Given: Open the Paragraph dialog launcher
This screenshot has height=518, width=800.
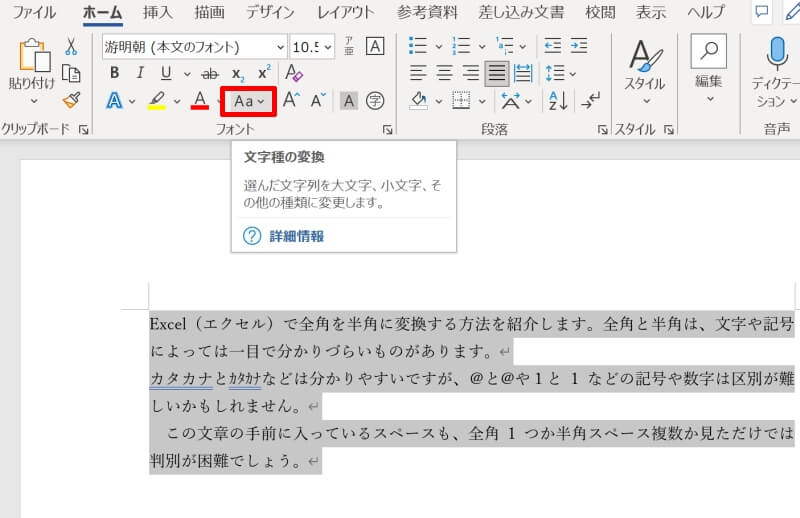Looking at the screenshot, I should 603,130.
